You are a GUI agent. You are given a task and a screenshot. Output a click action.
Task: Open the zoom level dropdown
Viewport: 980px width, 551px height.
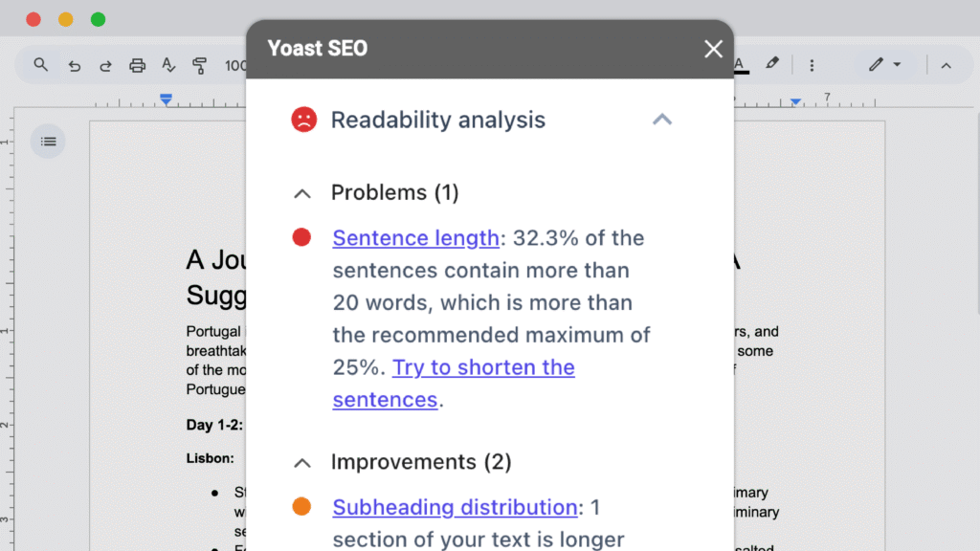236,65
